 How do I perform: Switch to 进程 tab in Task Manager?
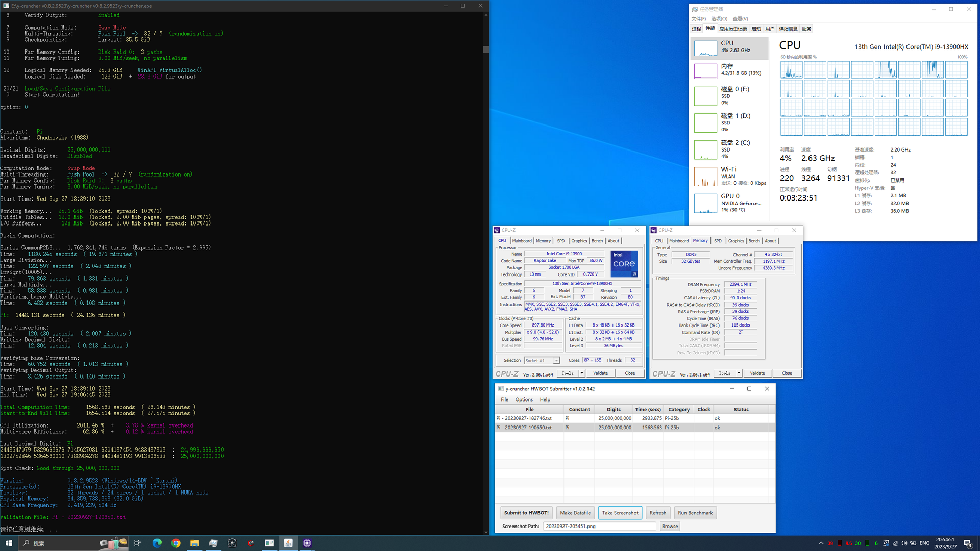pos(696,29)
